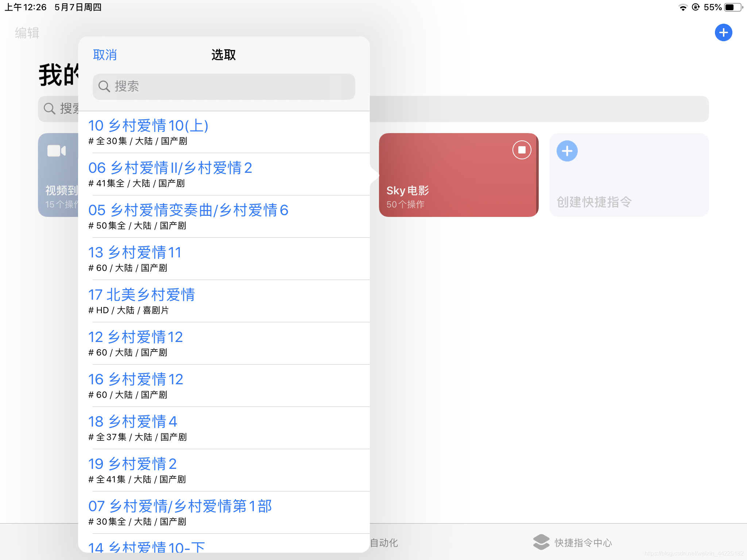747x560 pixels.
Task: Pick 14 乡村爱情10-下
Action: click(x=224, y=543)
